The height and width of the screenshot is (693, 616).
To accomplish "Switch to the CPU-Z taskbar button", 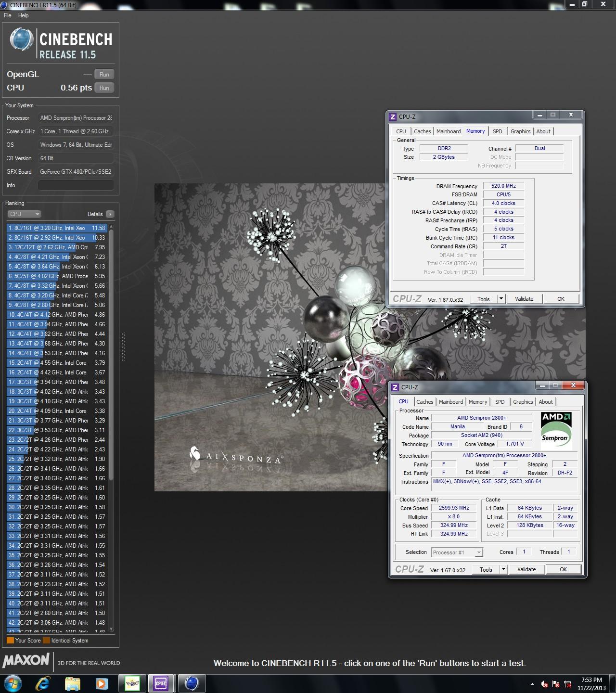I will (x=160, y=683).
